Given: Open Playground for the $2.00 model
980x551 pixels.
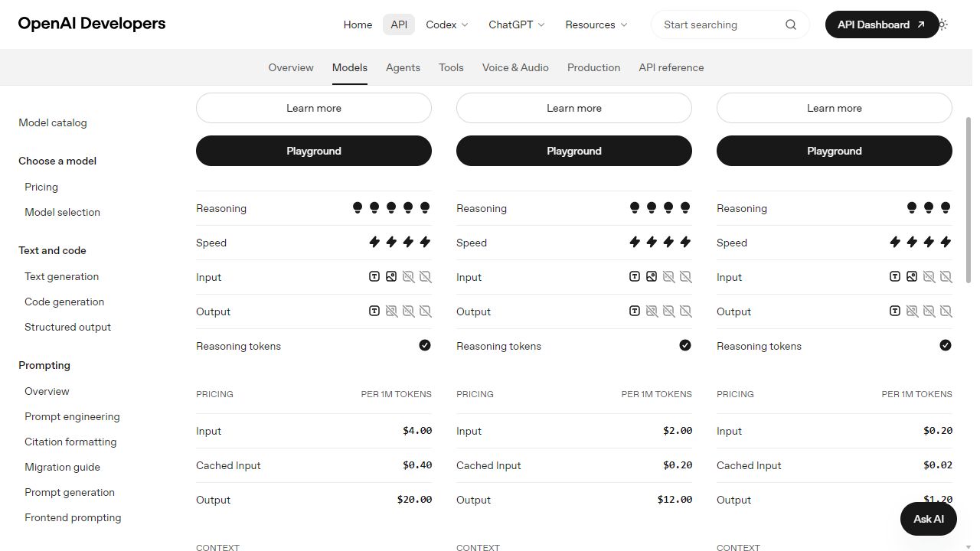Looking at the screenshot, I should click(x=574, y=151).
